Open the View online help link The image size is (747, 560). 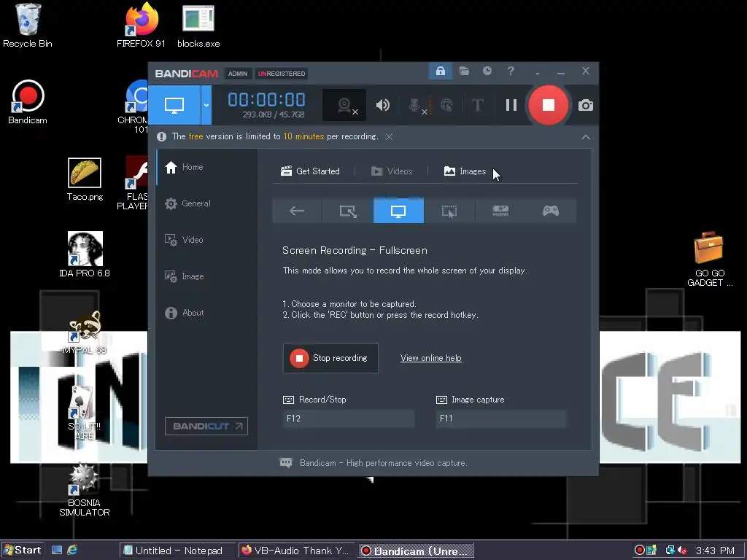[430, 358]
